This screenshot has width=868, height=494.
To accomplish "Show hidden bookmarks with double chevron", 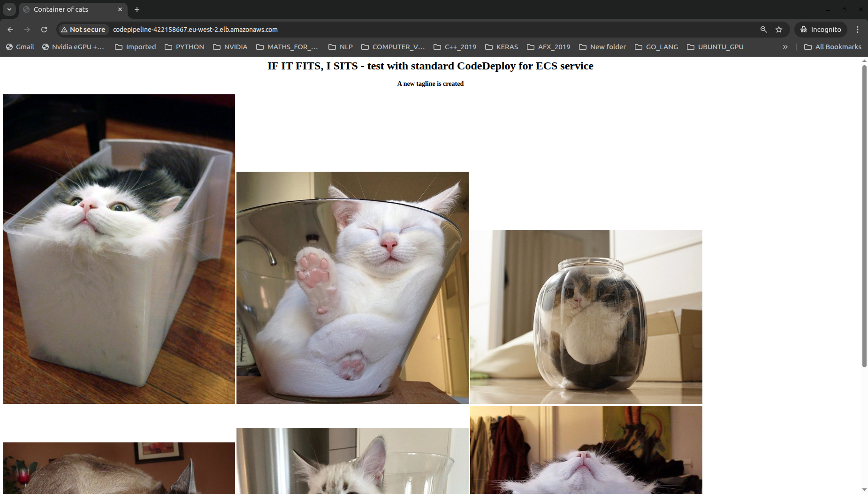I will point(785,47).
